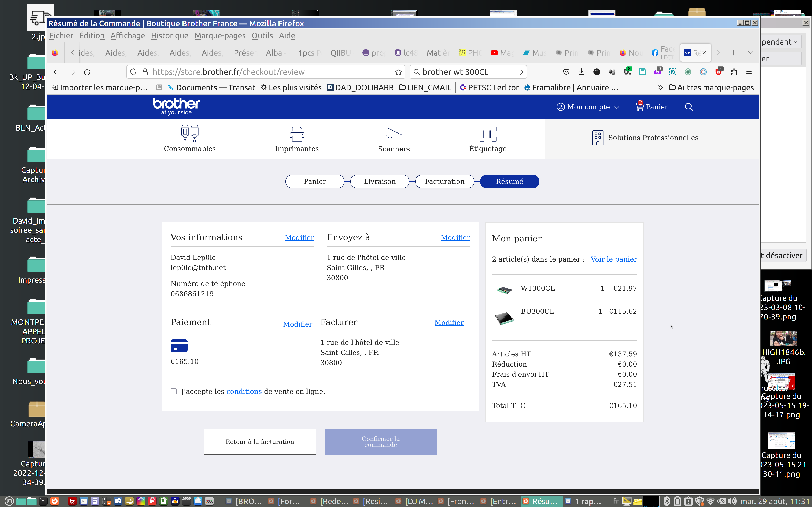
Task: Open the site search magnifier icon
Action: pyautogui.click(x=689, y=107)
